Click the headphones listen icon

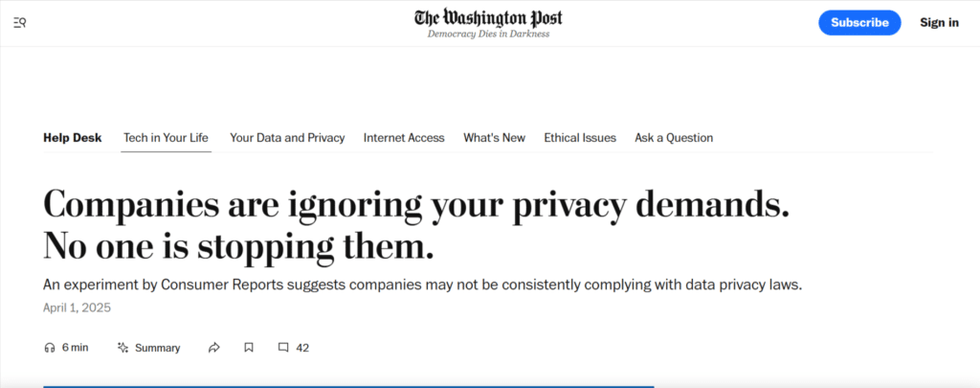point(50,348)
